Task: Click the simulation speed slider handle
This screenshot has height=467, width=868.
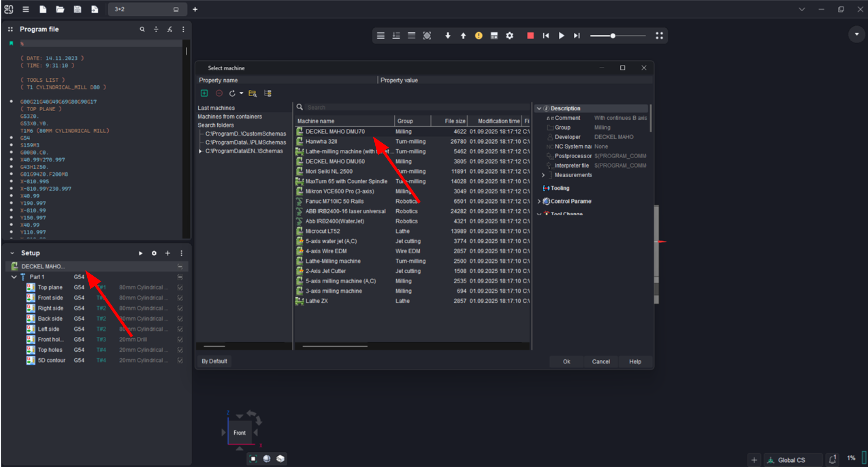Action: click(613, 36)
